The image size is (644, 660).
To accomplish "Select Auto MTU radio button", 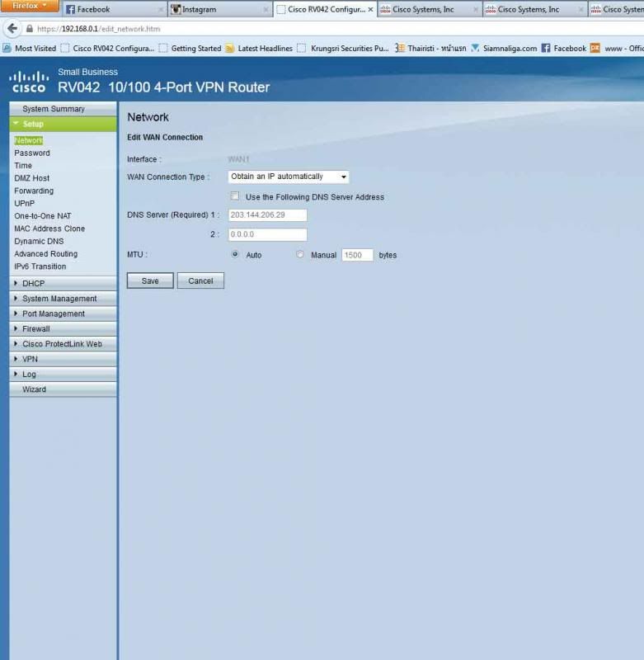I will [x=235, y=255].
